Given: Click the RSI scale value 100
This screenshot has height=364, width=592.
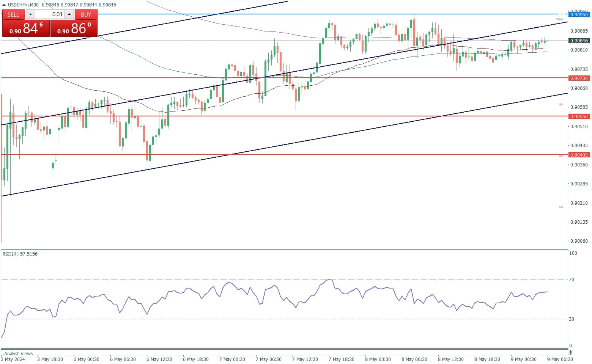Looking at the screenshot, I should tap(573, 253).
